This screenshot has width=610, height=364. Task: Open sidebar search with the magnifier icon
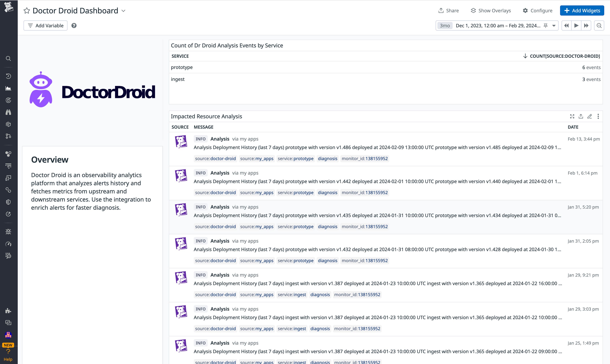click(9, 59)
